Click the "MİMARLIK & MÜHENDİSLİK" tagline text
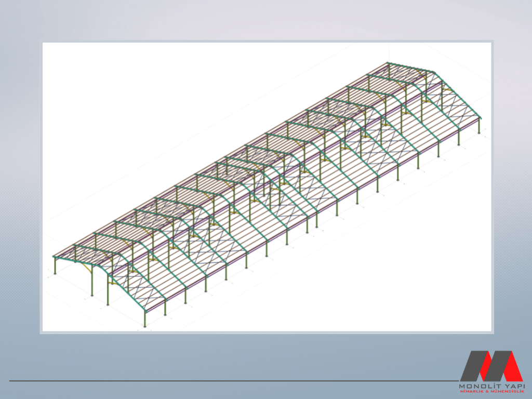 click(x=491, y=391)
